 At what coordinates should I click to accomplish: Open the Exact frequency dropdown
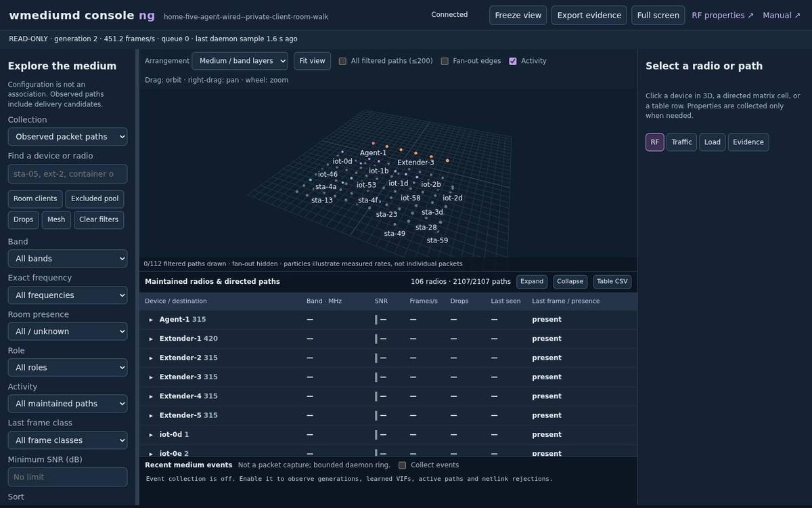pos(68,295)
